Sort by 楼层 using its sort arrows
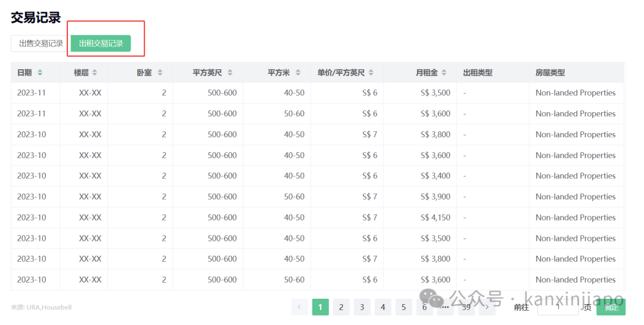 tap(95, 73)
